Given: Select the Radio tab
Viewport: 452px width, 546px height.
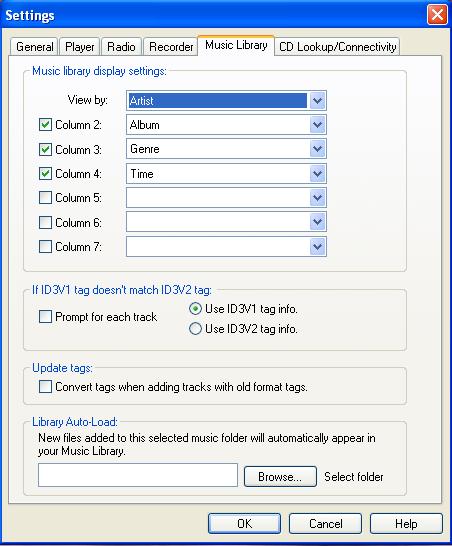Looking at the screenshot, I should click(121, 47).
